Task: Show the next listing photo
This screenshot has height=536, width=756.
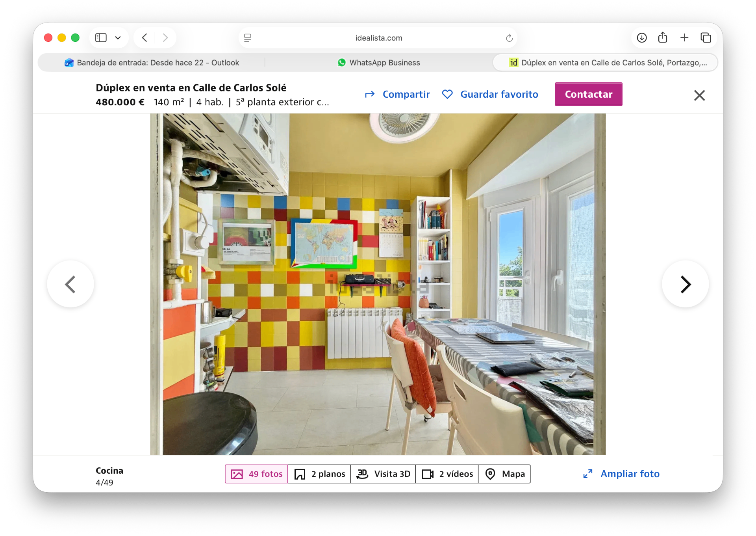Action: click(685, 284)
